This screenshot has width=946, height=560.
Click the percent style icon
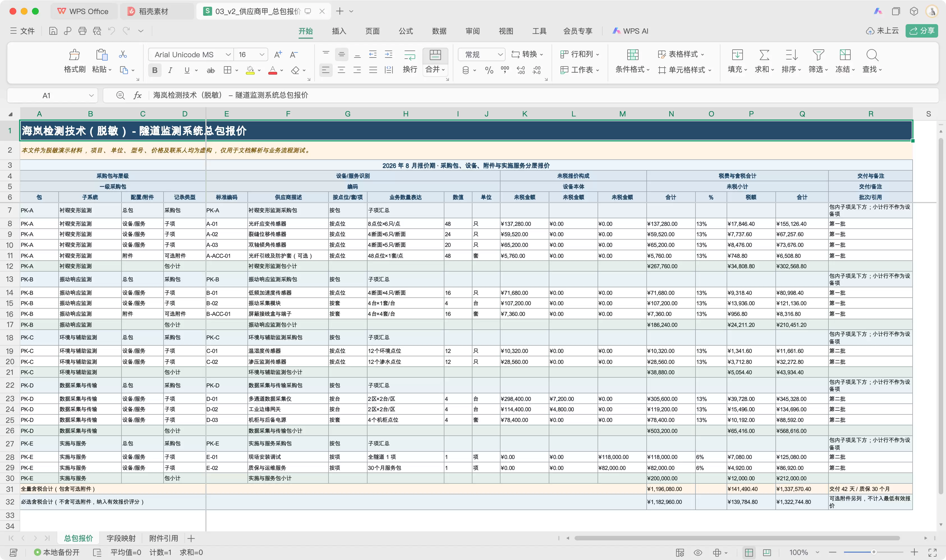(x=489, y=70)
